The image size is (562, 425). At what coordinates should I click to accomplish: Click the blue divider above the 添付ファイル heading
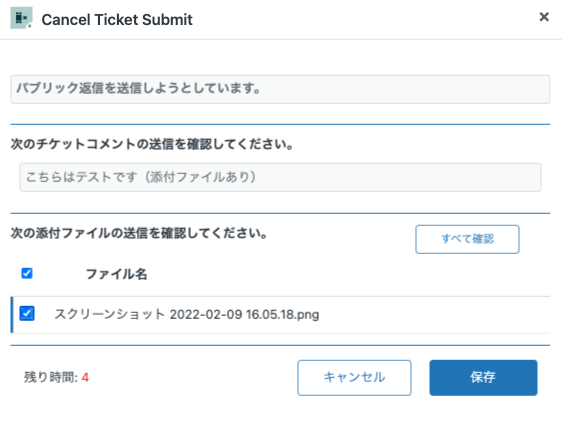coord(280,213)
